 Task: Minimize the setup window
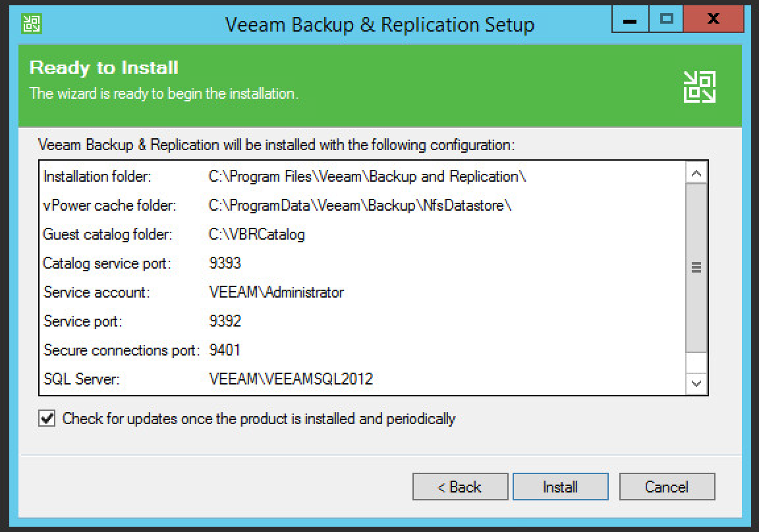click(629, 20)
